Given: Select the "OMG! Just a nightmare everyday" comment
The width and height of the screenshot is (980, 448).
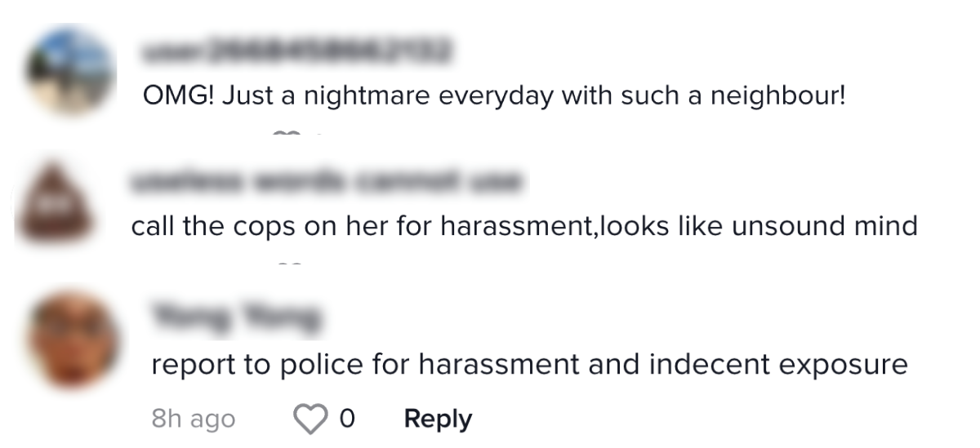Looking at the screenshot, I should click(x=494, y=97).
